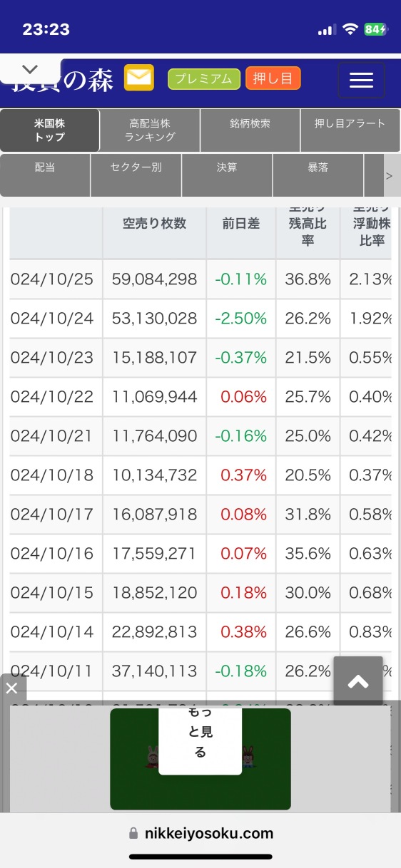
Task: Switch to 米国株トップ tab
Action: [x=49, y=130]
